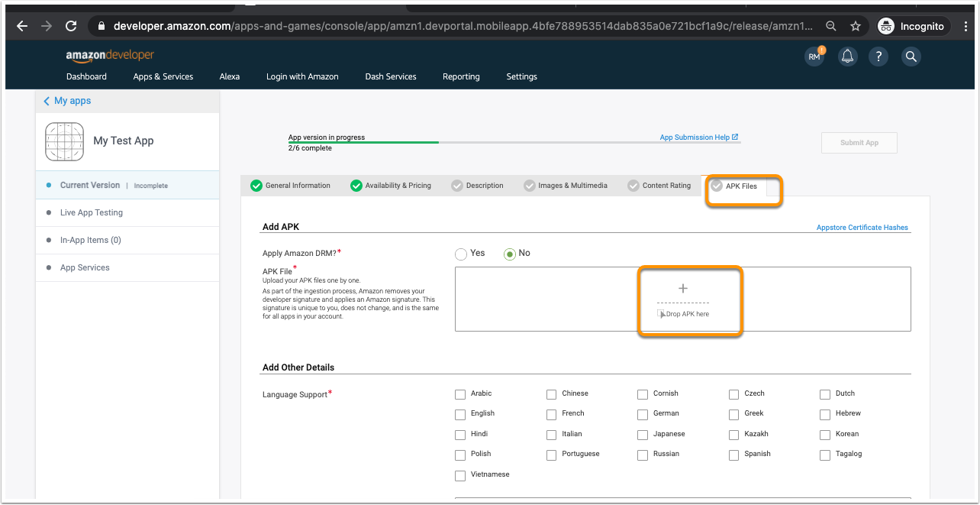The height and width of the screenshot is (505, 980).
Task: Click browser forward arrow
Action: (47, 26)
